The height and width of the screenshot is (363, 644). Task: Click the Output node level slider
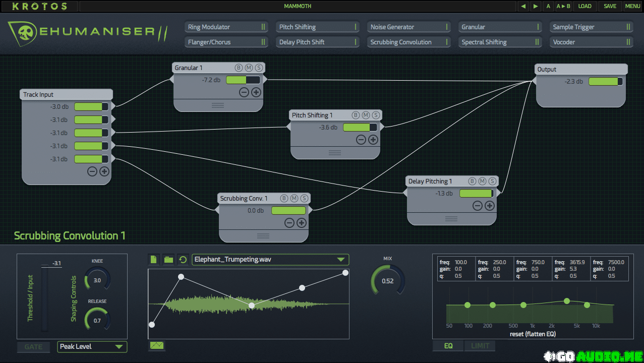click(605, 82)
